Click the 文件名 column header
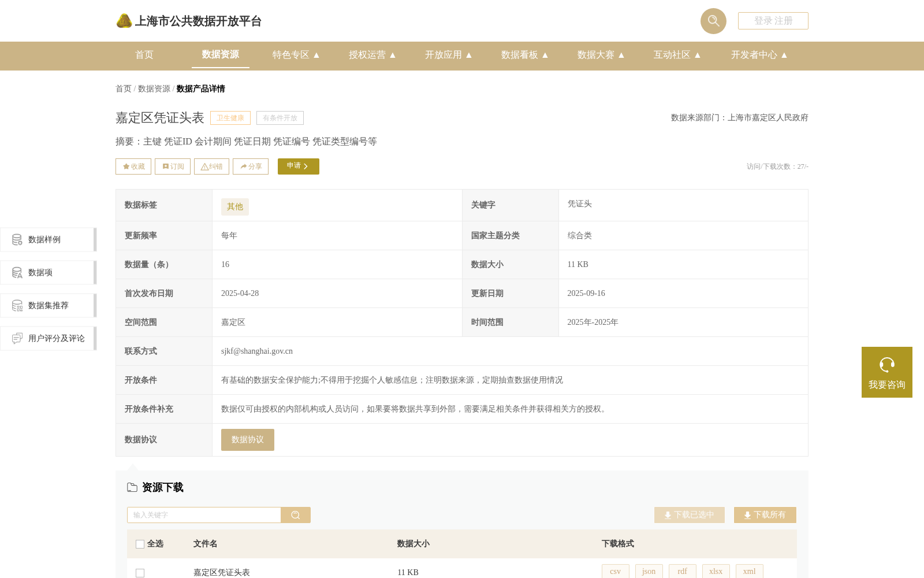 206,544
